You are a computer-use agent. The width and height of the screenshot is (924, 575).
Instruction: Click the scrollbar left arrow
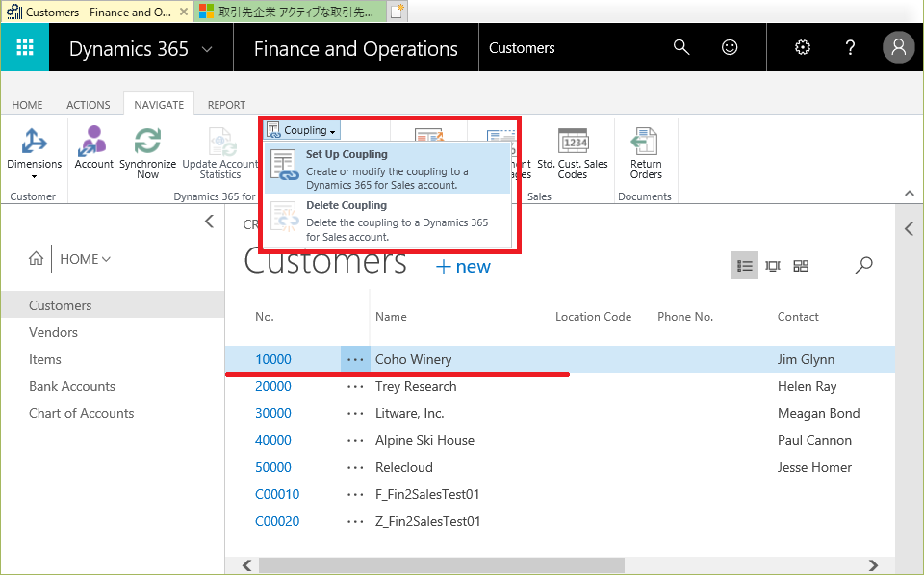pyautogui.click(x=247, y=565)
